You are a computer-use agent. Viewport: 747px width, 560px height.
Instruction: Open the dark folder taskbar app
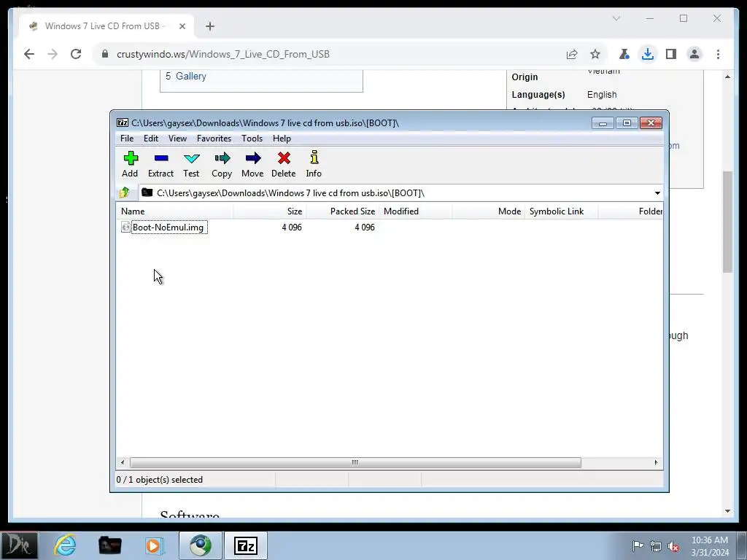point(109,545)
